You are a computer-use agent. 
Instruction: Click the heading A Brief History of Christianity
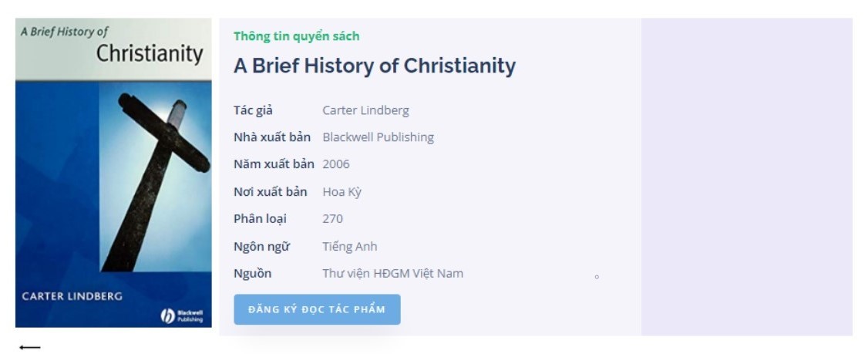tap(375, 66)
